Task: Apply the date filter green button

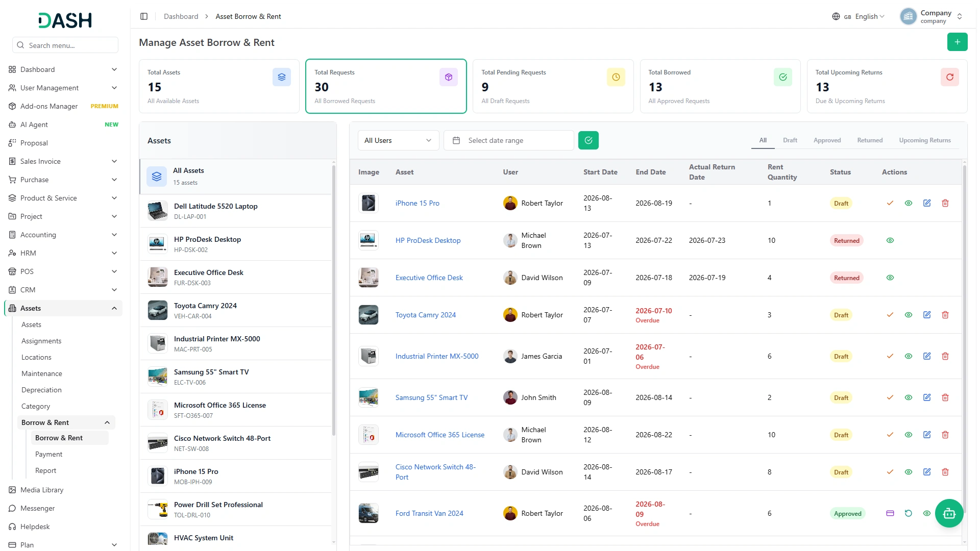Action: 588,140
